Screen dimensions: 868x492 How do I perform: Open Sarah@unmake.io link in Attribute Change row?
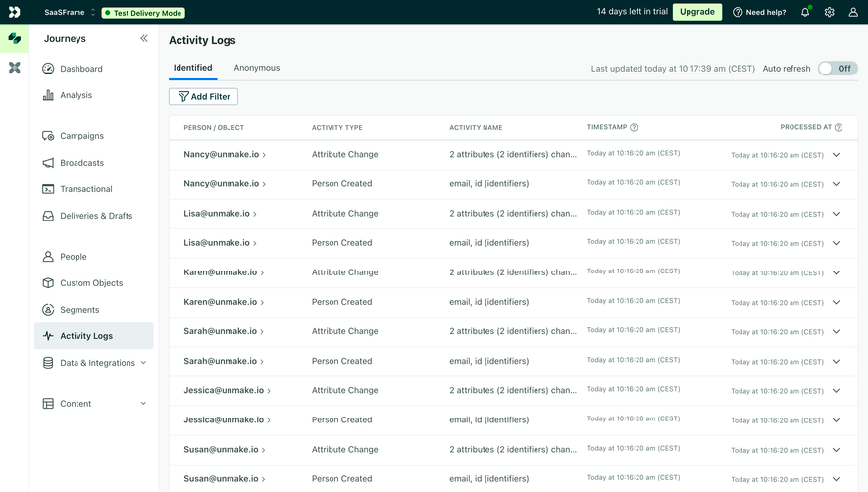(224, 331)
